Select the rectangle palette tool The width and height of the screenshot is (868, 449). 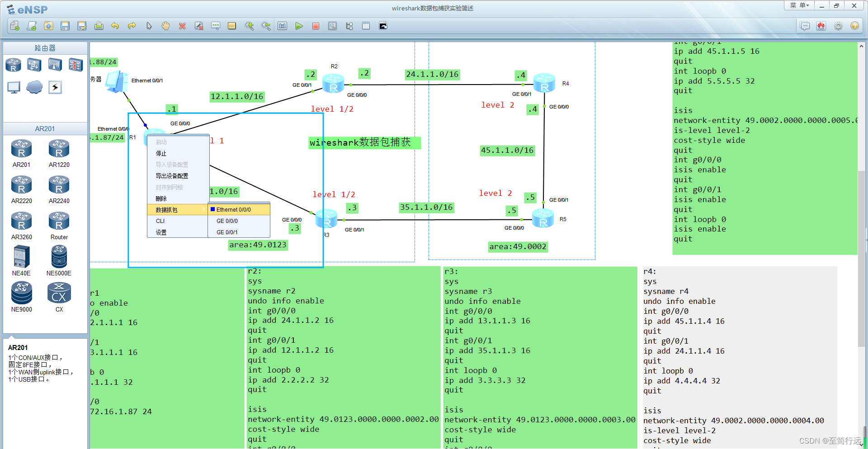click(232, 26)
